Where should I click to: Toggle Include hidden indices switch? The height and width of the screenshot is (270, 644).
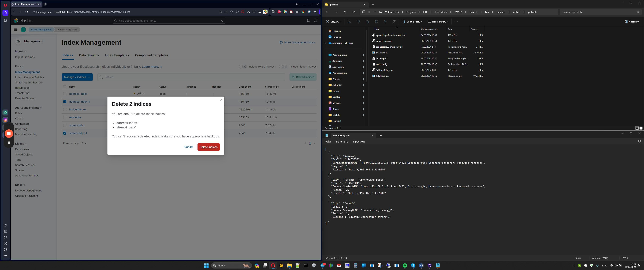click(283, 67)
